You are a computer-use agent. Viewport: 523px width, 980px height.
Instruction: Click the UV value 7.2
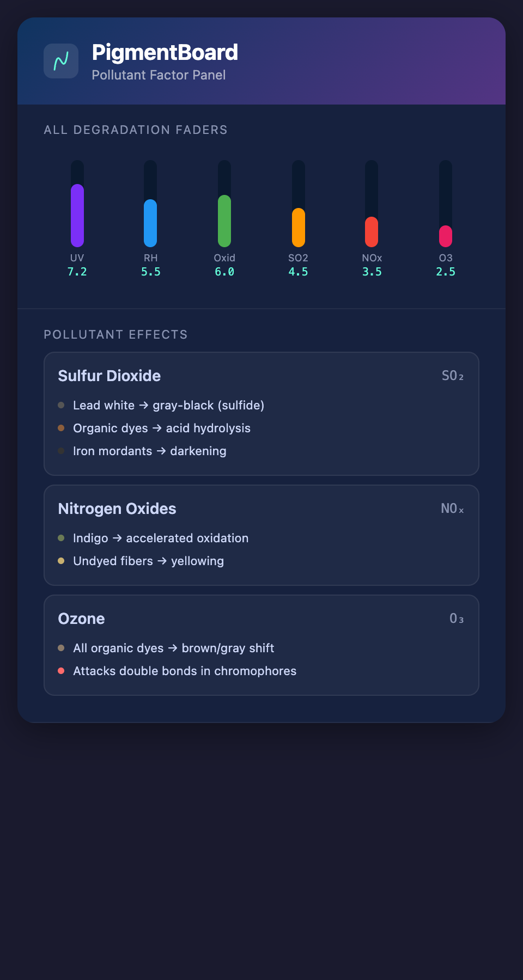pyautogui.click(x=77, y=272)
